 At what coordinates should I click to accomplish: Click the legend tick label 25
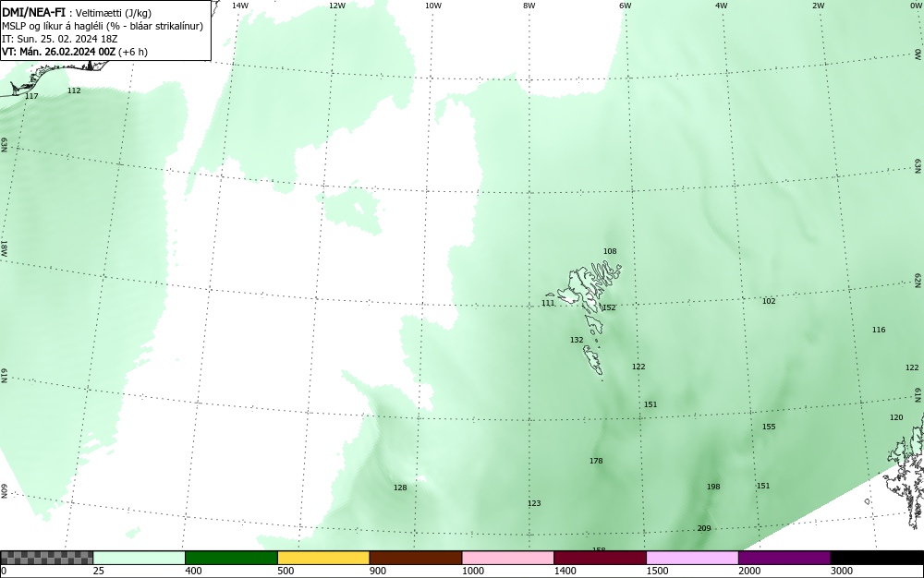99,571
